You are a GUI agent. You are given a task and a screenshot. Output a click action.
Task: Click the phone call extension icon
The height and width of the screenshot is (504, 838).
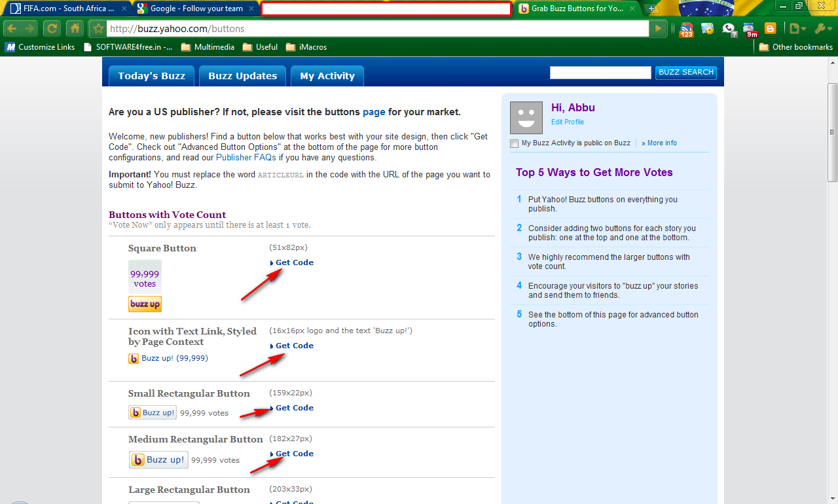[x=728, y=29]
